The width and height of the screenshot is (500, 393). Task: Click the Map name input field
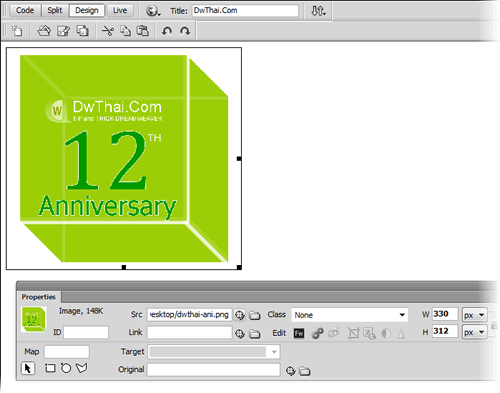coord(67,352)
